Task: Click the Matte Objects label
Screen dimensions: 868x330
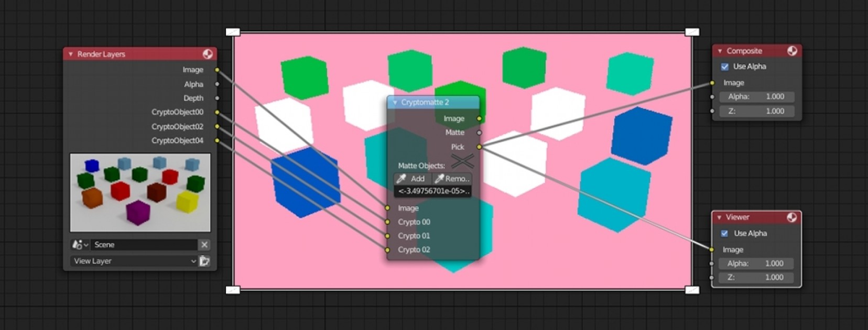Action: click(421, 166)
